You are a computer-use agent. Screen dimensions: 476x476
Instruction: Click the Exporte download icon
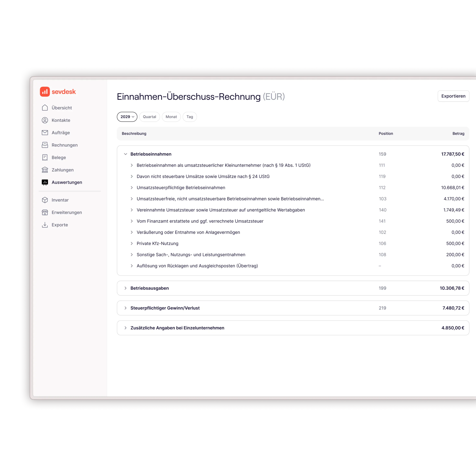(x=45, y=225)
